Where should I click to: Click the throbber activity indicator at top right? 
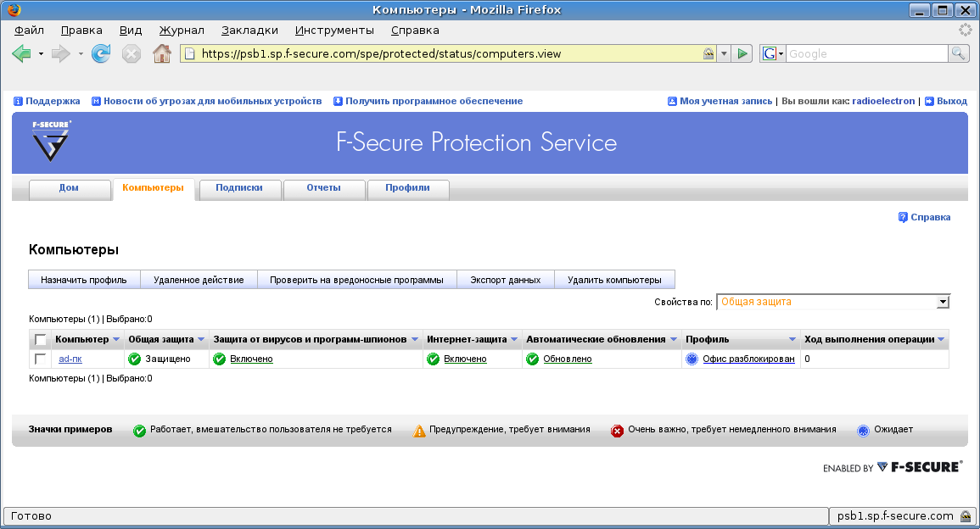click(x=966, y=30)
